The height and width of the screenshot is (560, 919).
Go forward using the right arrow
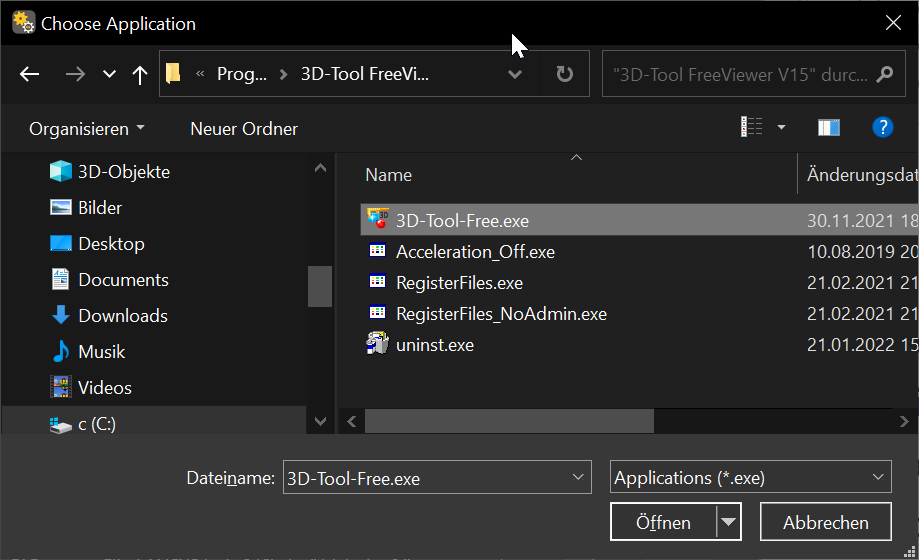pos(75,74)
